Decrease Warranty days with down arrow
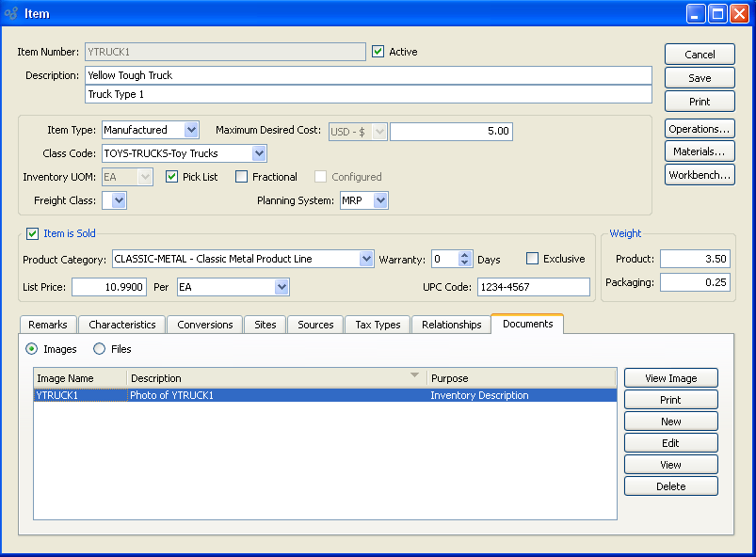 464,263
